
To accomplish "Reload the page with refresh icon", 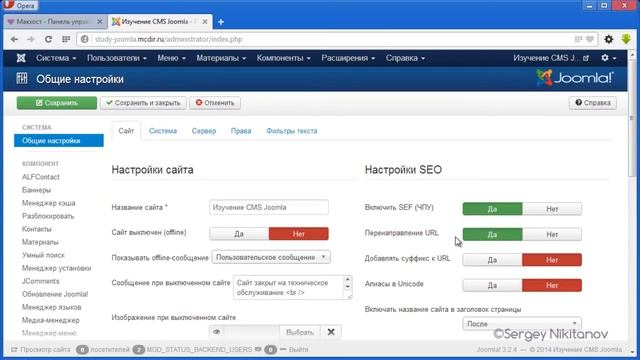I will 48,39.
